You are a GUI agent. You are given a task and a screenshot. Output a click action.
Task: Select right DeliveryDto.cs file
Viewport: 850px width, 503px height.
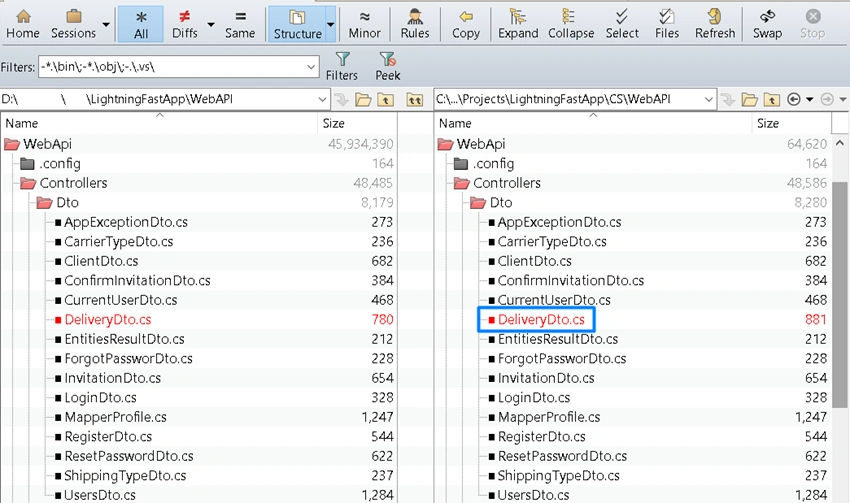542,320
